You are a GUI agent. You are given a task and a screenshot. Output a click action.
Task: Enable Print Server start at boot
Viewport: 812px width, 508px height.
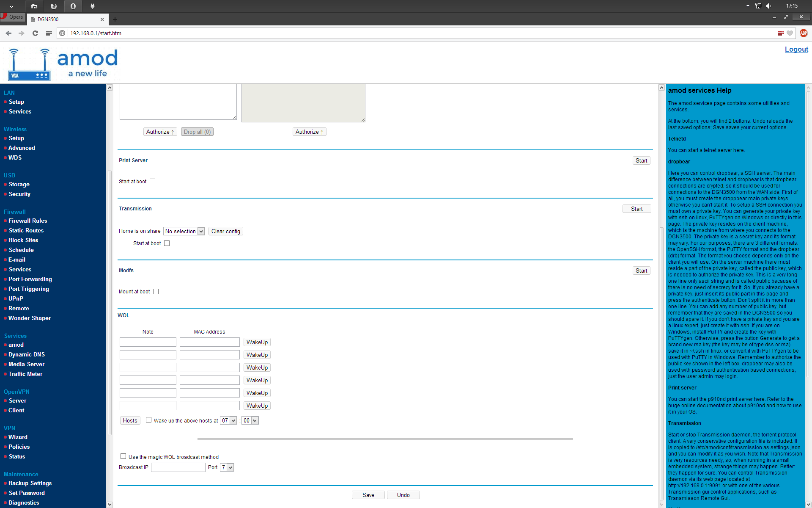pyautogui.click(x=153, y=182)
